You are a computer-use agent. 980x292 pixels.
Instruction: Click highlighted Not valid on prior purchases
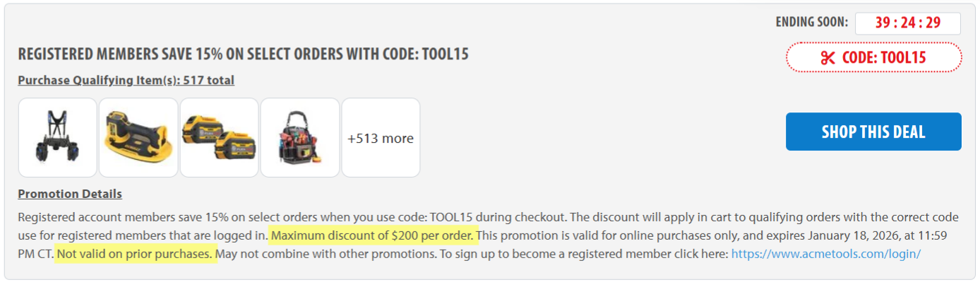click(x=136, y=253)
